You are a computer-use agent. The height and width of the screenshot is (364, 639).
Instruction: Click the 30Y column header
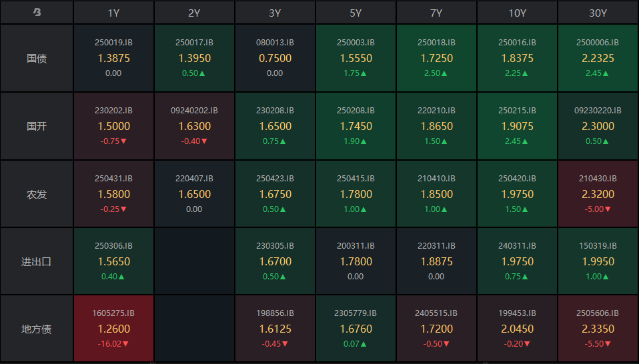click(598, 13)
